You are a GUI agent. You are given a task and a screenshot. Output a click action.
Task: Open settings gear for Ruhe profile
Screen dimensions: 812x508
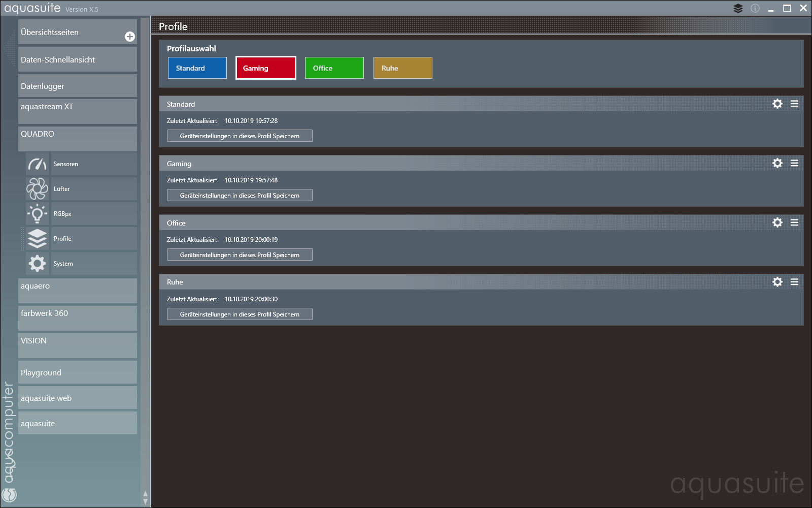777,282
